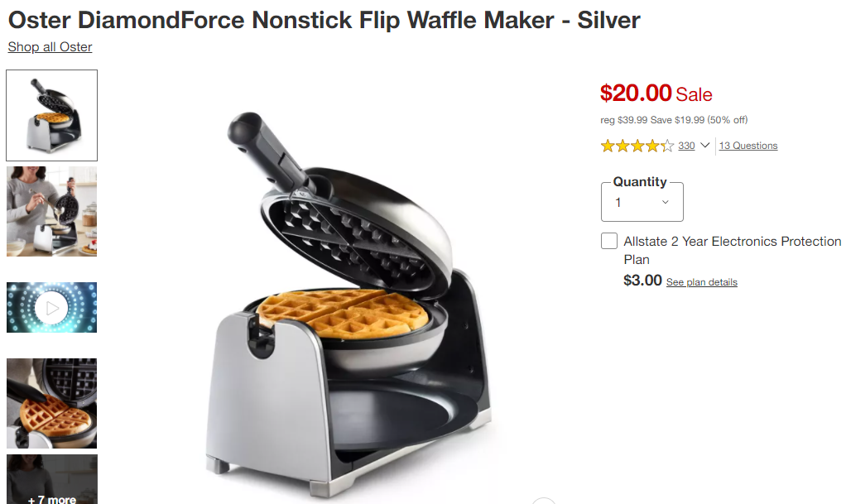Check the Allstate protection plan checkbox
846x504 pixels.
point(609,241)
